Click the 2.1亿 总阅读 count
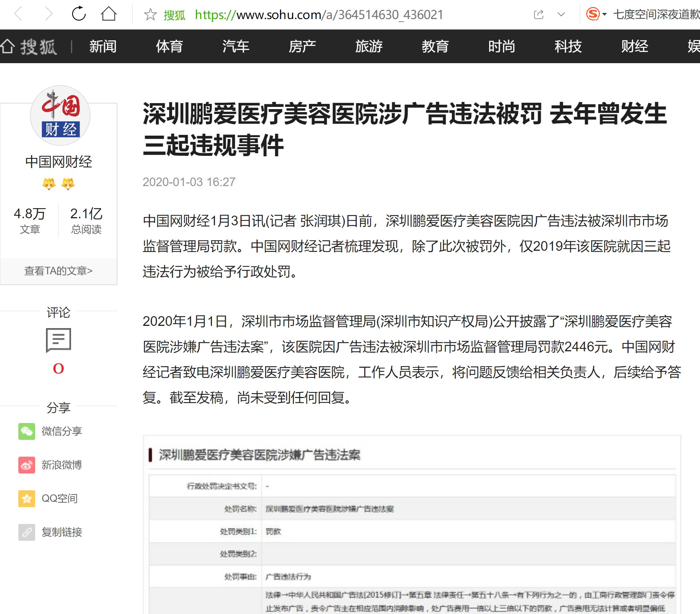The height and width of the screenshot is (614, 700). pos(86,221)
